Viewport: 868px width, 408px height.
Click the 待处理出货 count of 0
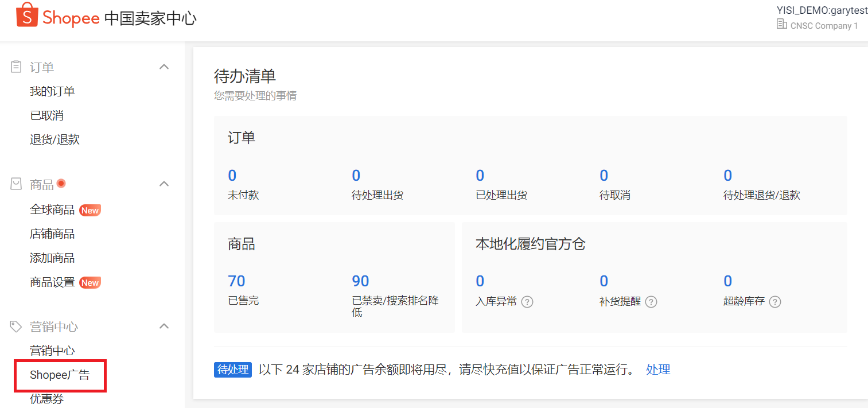pyautogui.click(x=356, y=175)
